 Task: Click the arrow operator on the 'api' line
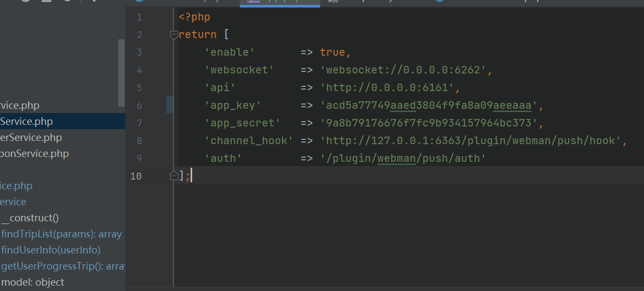click(x=307, y=88)
